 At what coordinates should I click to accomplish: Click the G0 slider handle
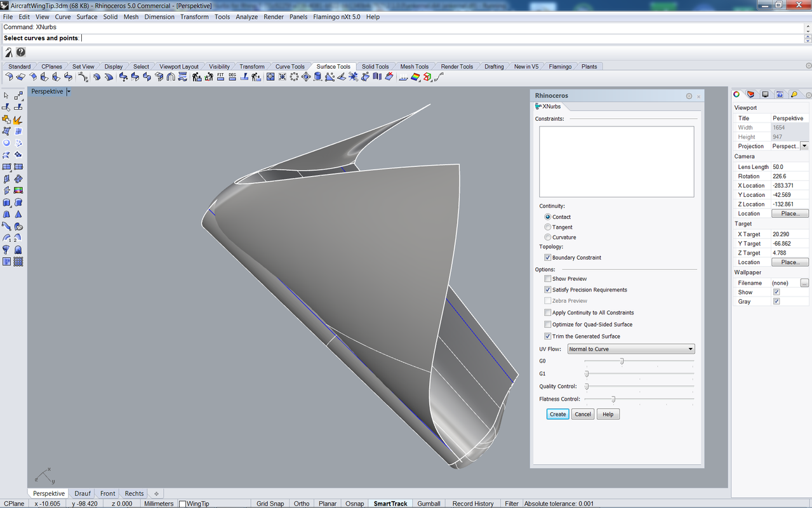tap(622, 361)
